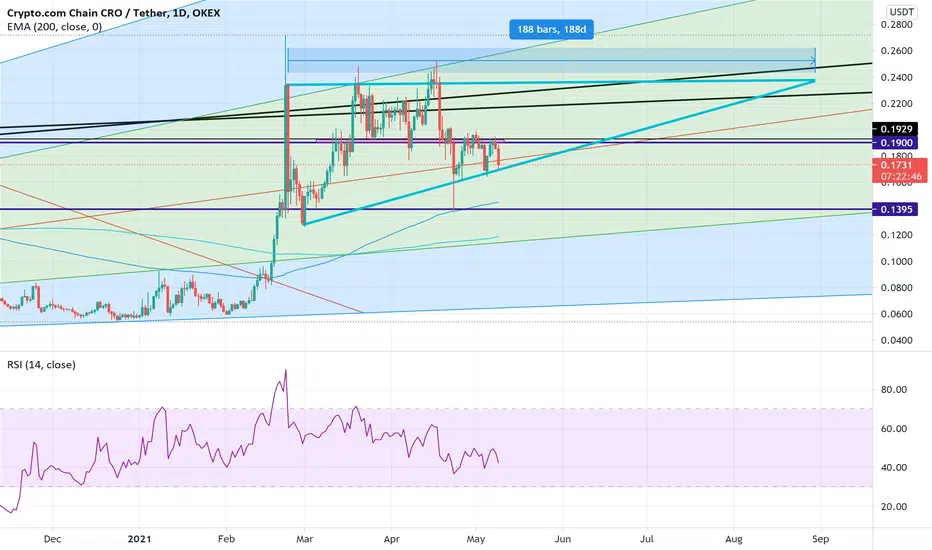
Task: Click the countdown timer 07:22:46
Action: click(901, 177)
